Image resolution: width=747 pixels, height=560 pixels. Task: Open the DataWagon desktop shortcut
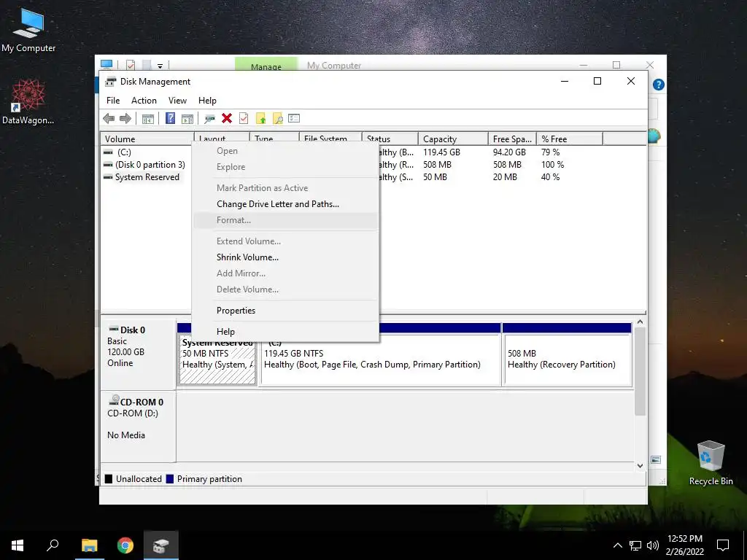(28, 101)
